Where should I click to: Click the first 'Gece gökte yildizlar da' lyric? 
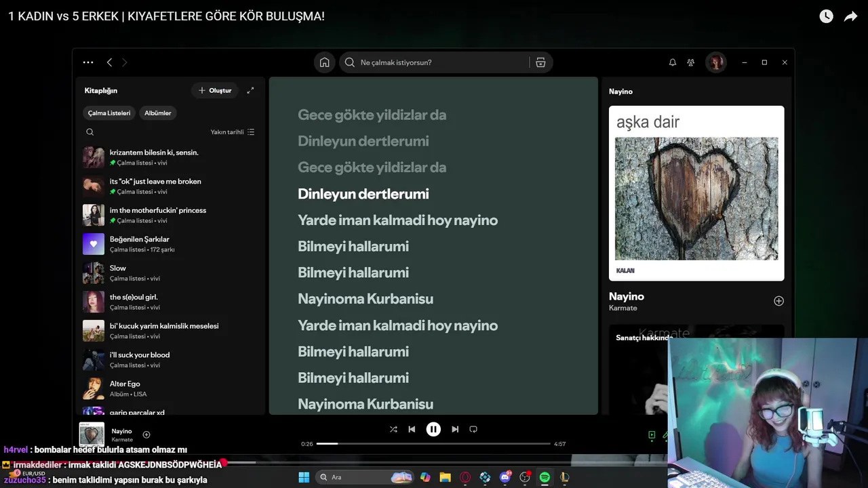coord(372,115)
